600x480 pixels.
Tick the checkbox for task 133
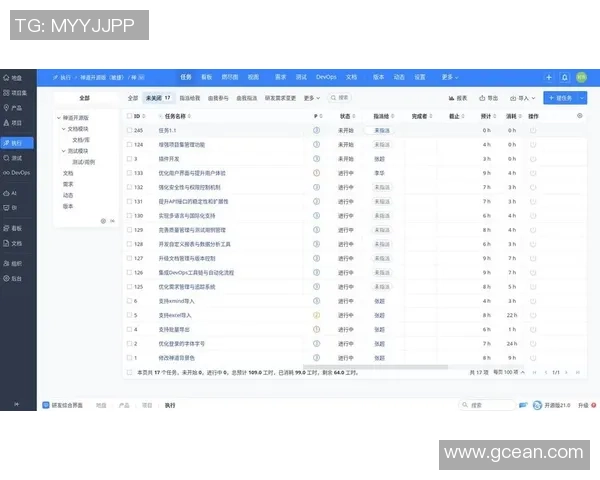(x=129, y=173)
